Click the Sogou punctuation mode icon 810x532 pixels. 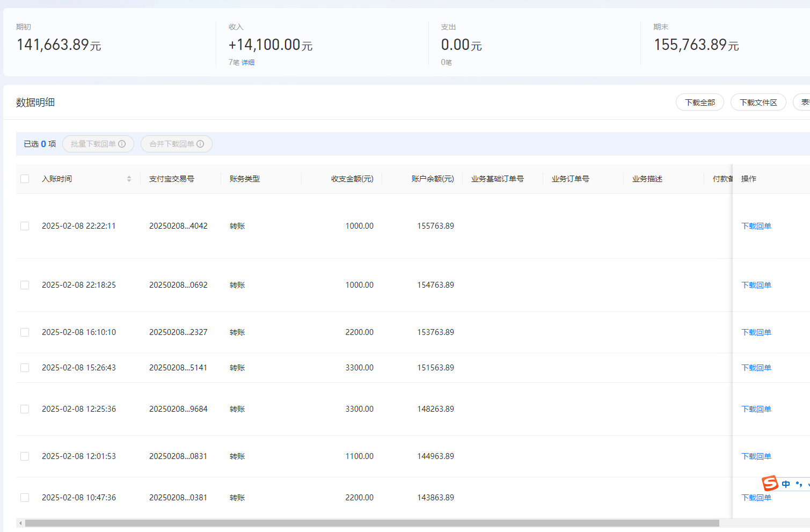(799, 484)
